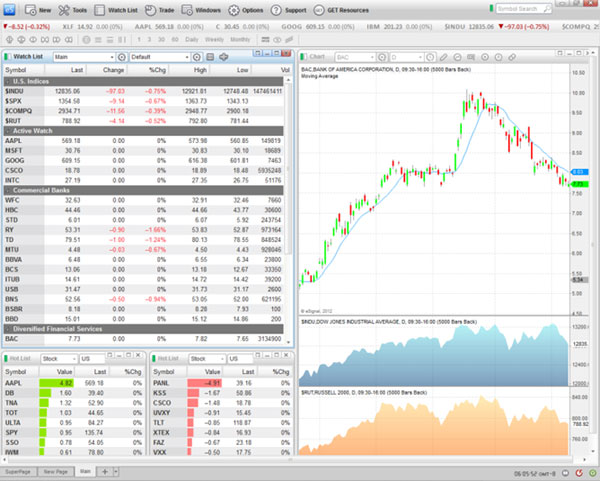The width and height of the screenshot is (600, 481).
Task: Select the GOOG row in Watch List
Action: click(144, 160)
